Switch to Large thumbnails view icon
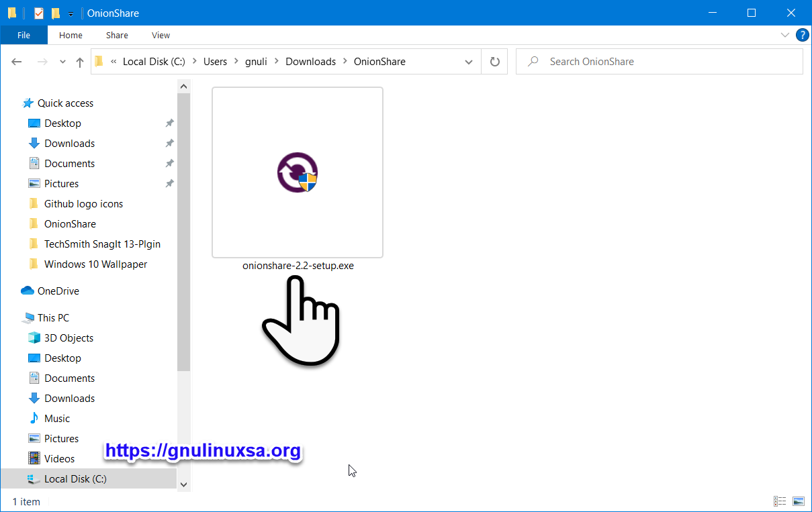 (799, 501)
